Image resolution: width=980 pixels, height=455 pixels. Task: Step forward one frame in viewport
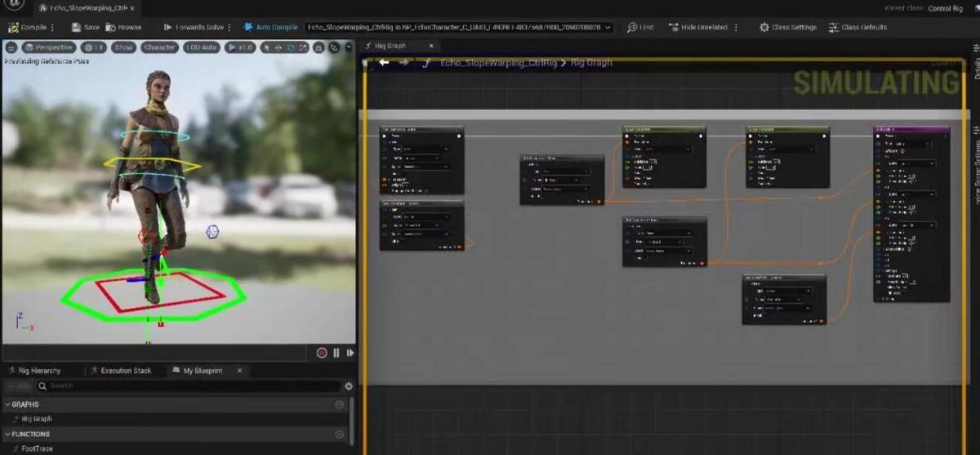point(350,353)
